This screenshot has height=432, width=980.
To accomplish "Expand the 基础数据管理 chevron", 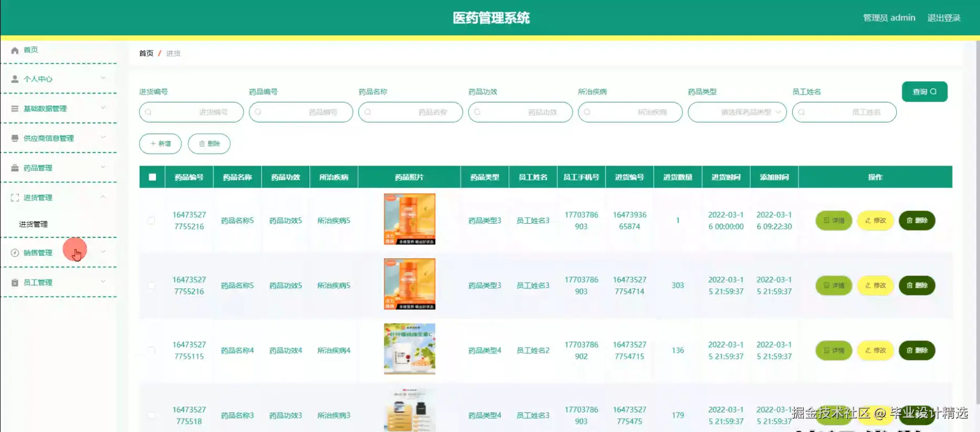I will click(x=103, y=107).
